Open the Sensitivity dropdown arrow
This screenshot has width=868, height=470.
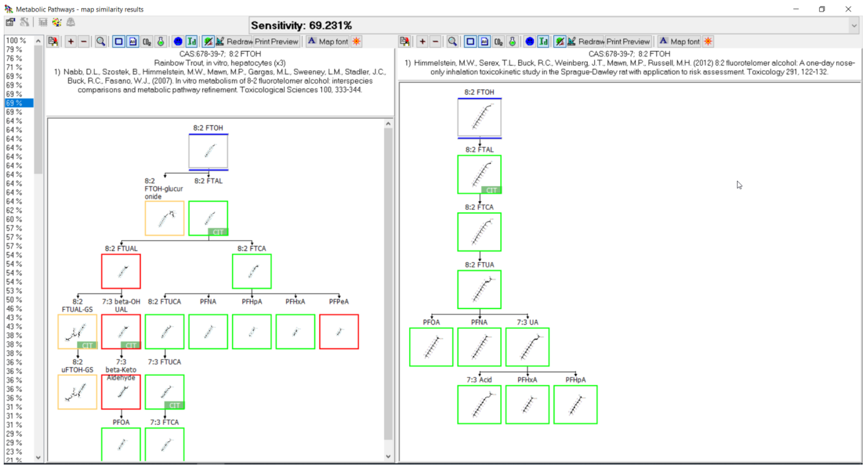[854, 26]
